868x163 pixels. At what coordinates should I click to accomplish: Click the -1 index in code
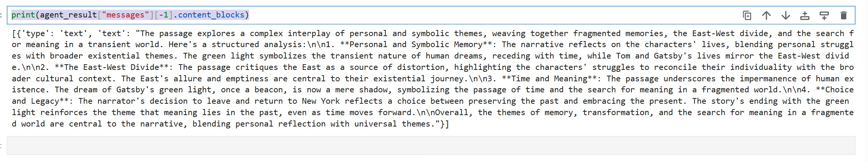pyautogui.click(x=164, y=15)
